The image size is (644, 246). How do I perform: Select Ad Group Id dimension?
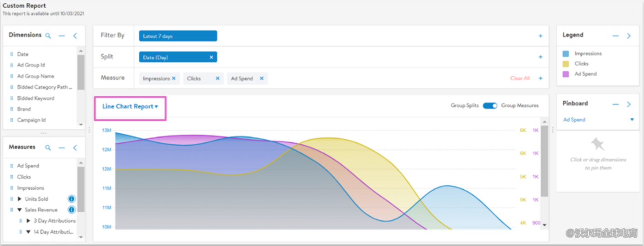coord(31,65)
